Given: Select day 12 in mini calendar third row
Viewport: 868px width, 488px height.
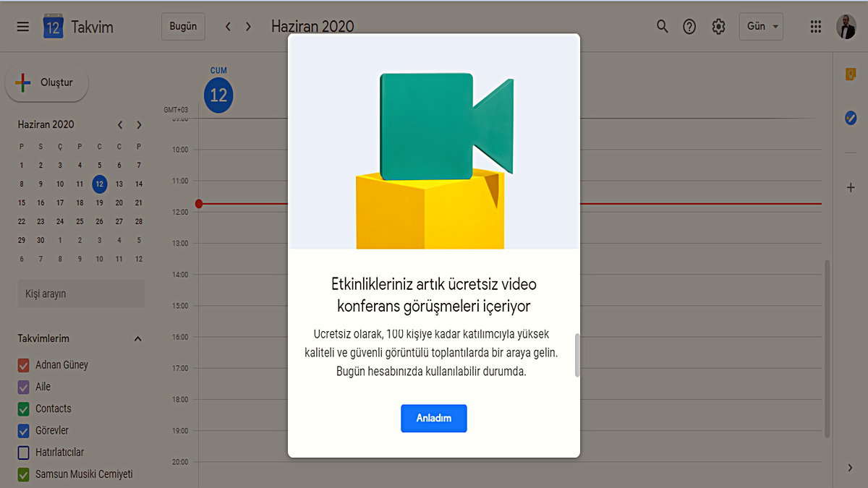Looking at the screenshot, I should click(100, 184).
